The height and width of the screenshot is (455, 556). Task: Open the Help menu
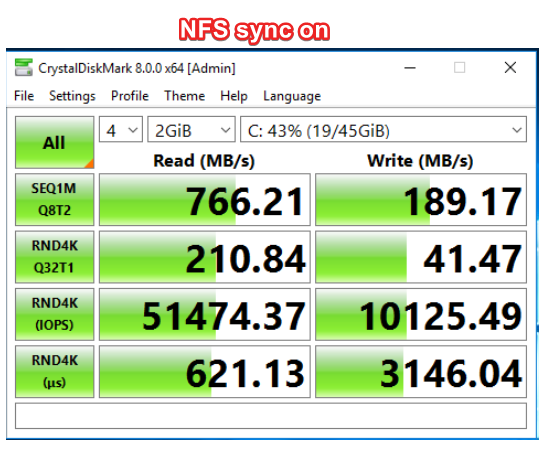(x=234, y=96)
